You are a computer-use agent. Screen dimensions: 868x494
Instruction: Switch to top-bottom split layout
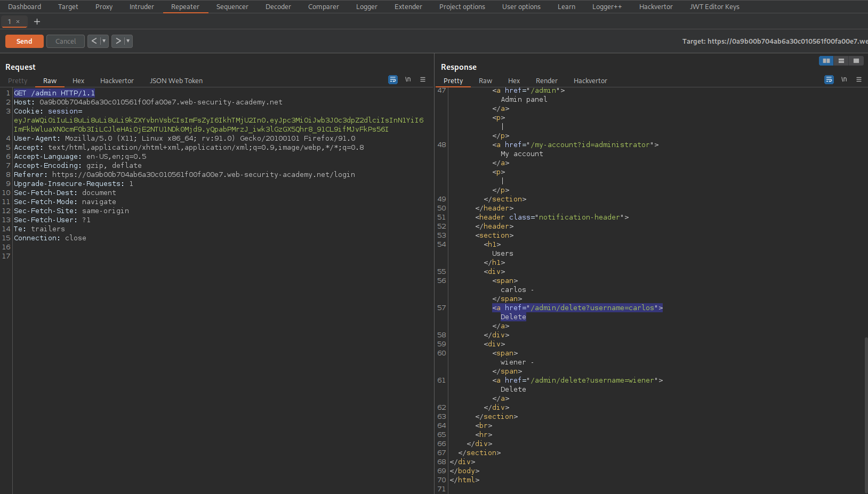click(841, 61)
